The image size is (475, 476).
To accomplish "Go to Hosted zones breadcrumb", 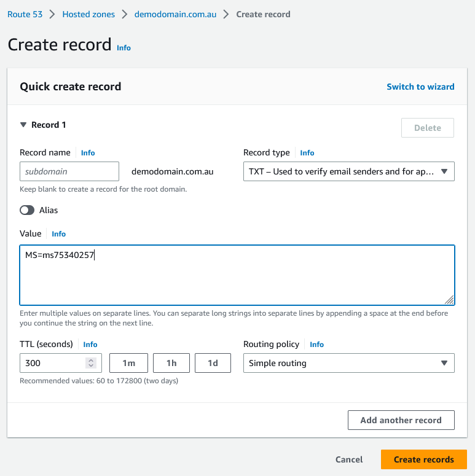I will 88,14.
